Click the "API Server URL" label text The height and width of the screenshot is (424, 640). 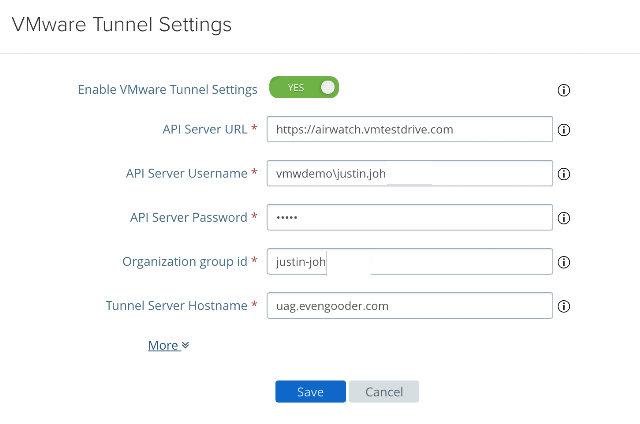coord(204,129)
